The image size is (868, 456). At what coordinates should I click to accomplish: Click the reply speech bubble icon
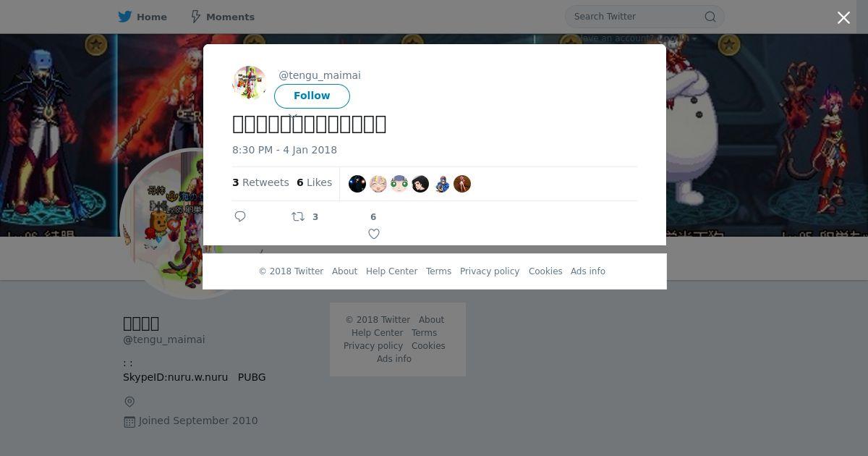pyautogui.click(x=240, y=216)
